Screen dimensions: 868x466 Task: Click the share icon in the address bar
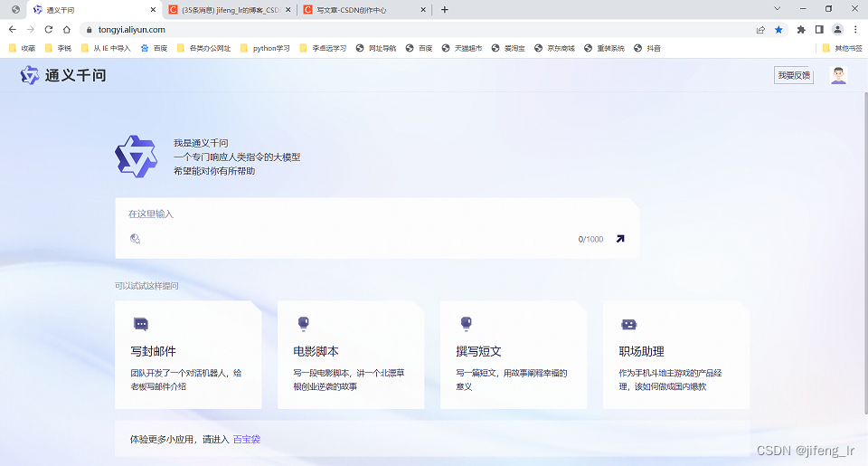[760, 30]
